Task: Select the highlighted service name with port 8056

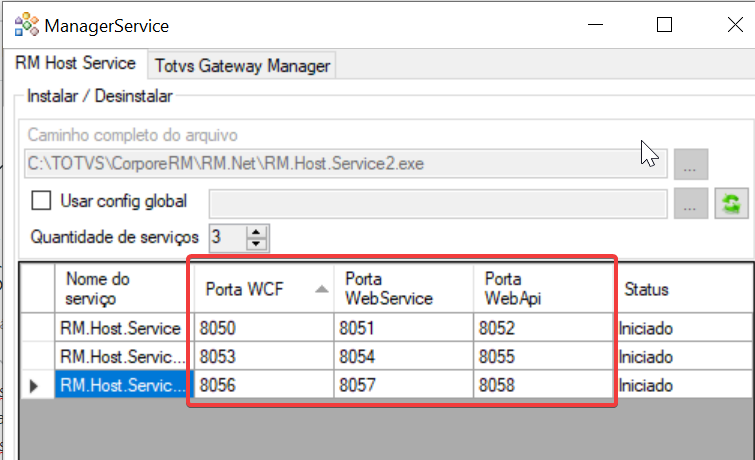Action: pos(124,385)
